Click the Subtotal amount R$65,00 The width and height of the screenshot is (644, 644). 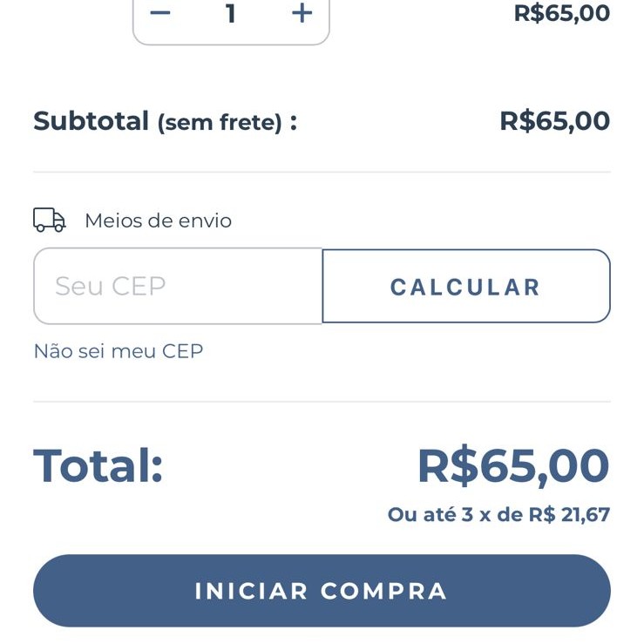[x=554, y=121]
